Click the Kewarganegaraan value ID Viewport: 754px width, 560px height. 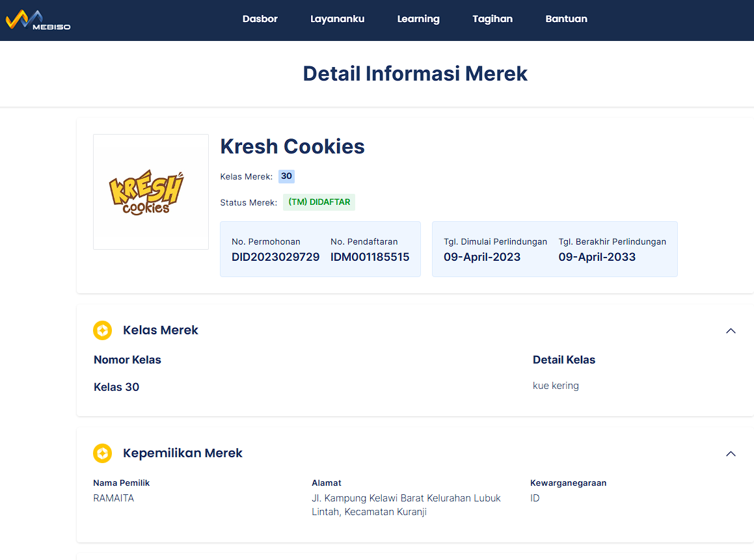[x=535, y=498]
